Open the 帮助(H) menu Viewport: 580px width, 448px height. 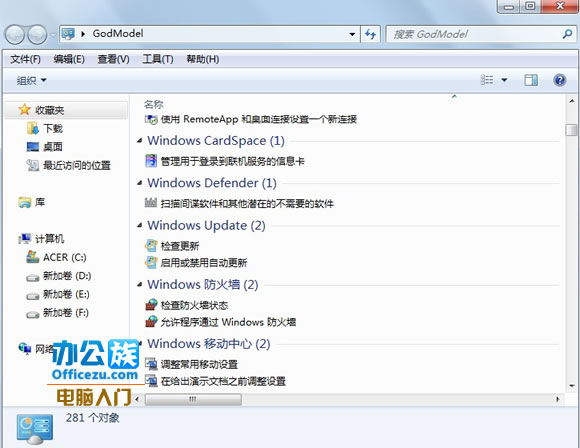tap(203, 59)
